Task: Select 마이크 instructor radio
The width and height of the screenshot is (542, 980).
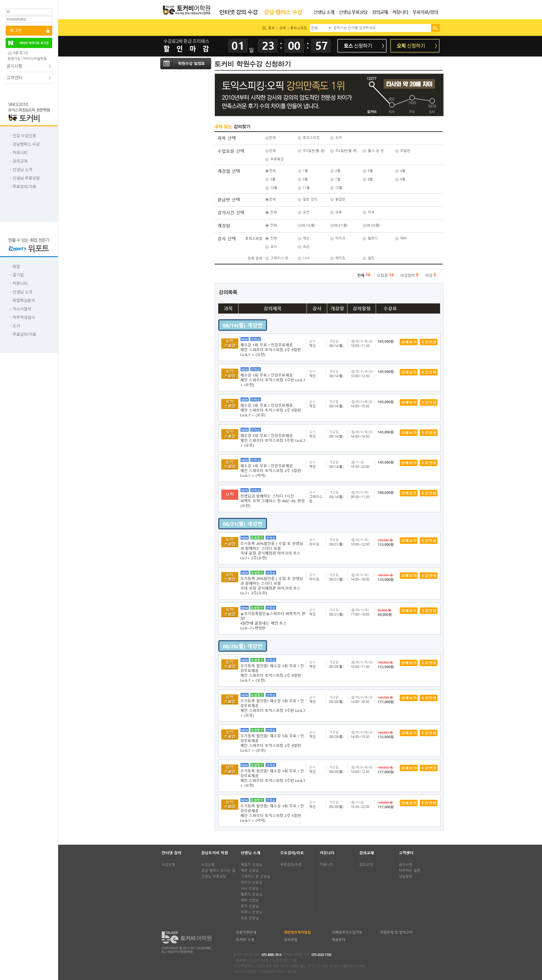Action: coord(332,238)
